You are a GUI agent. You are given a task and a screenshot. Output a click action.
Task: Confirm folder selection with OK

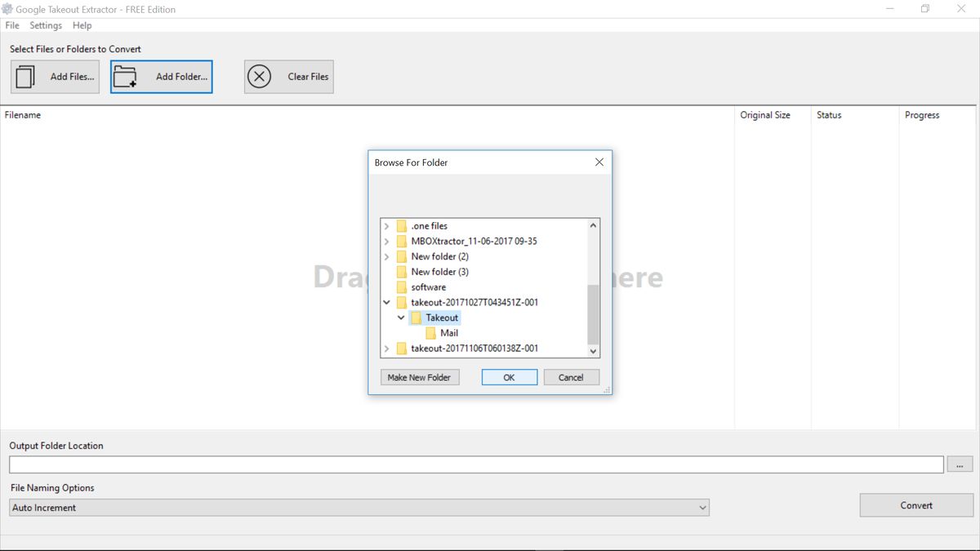pos(509,376)
